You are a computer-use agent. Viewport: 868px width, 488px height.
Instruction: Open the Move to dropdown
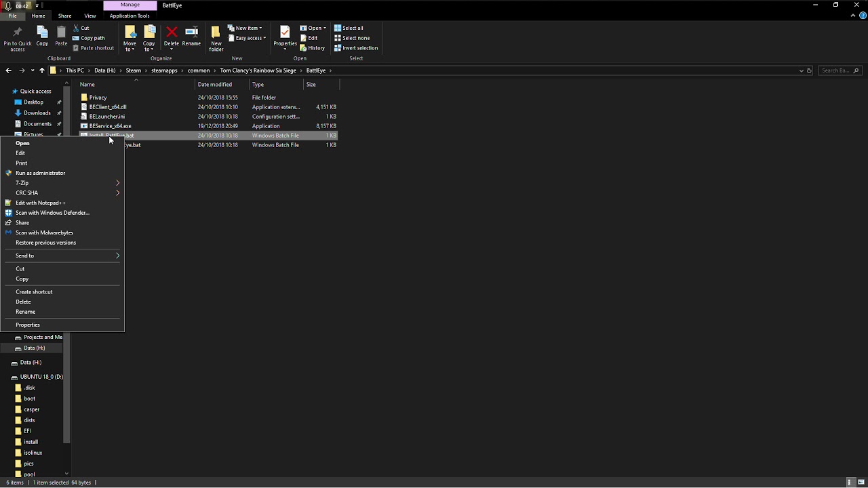(130, 39)
